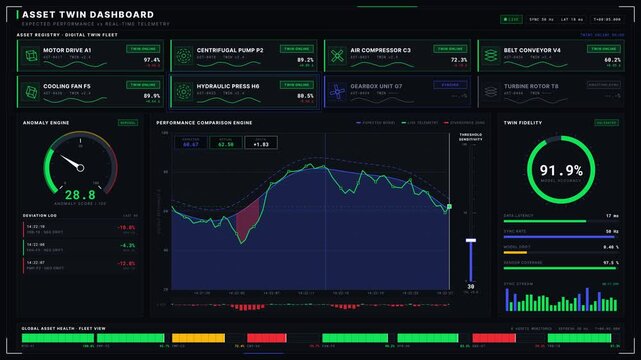Screen dimensions: 641x360
Task: Click the Motor Drive A1 cube icon
Action: (x=31, y=55)
